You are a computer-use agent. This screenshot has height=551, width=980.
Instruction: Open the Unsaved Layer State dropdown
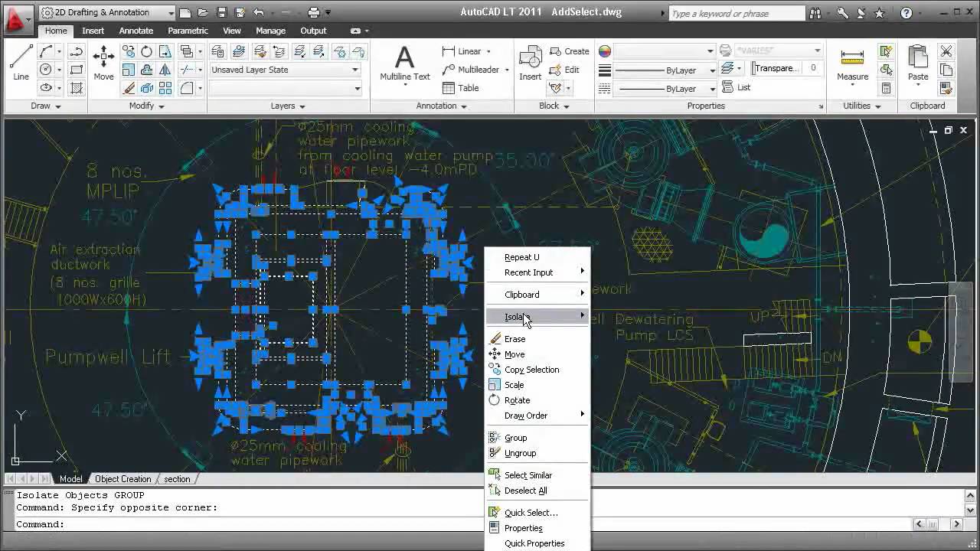click(285, 70)
